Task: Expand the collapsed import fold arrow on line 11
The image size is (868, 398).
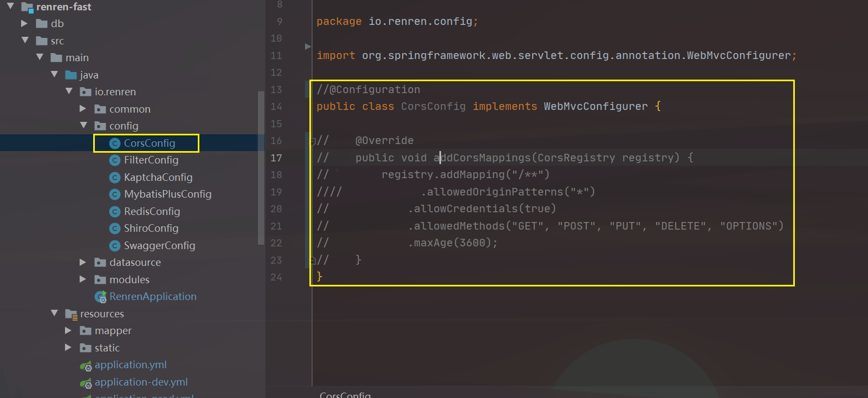Action: point(308,47)
